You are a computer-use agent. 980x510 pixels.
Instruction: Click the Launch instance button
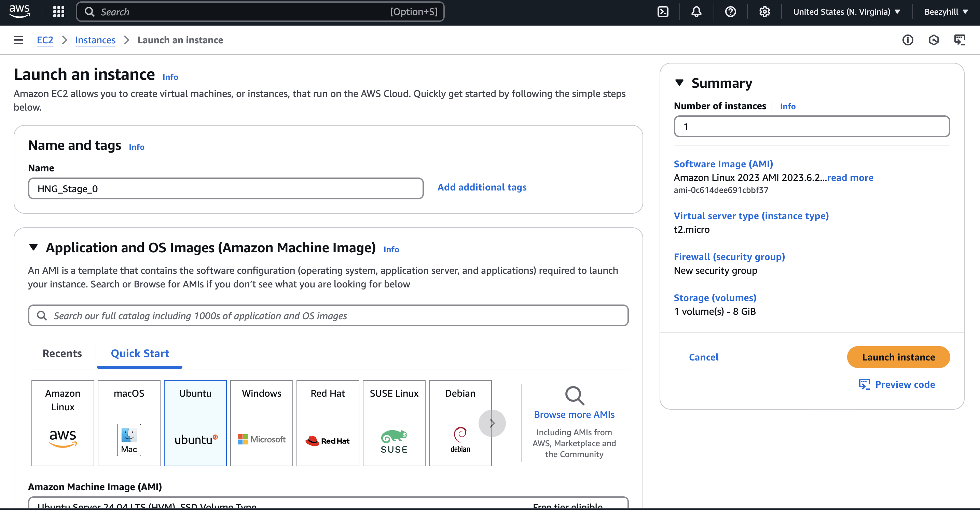[898, 357]
